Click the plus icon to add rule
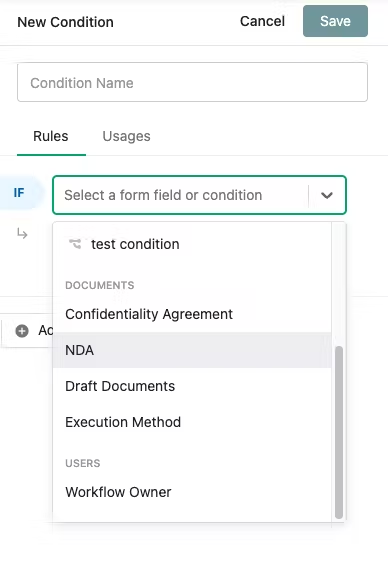 [22, 331]
